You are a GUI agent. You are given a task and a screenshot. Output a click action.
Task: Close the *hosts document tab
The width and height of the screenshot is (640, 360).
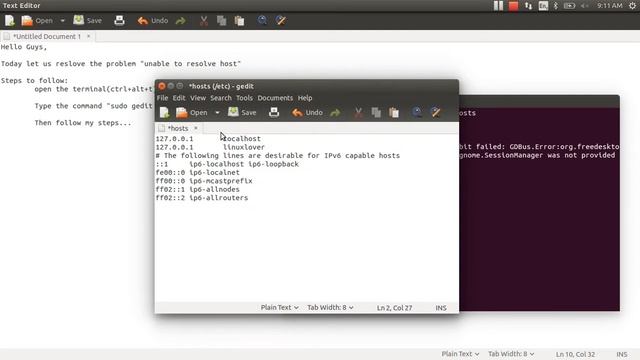point(196,128)
